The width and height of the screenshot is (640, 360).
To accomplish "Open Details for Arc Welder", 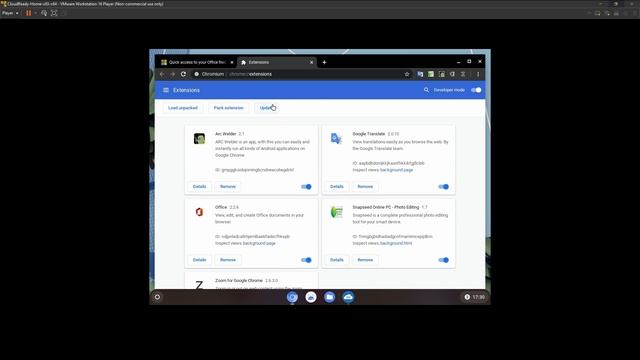I will [199, 187].
